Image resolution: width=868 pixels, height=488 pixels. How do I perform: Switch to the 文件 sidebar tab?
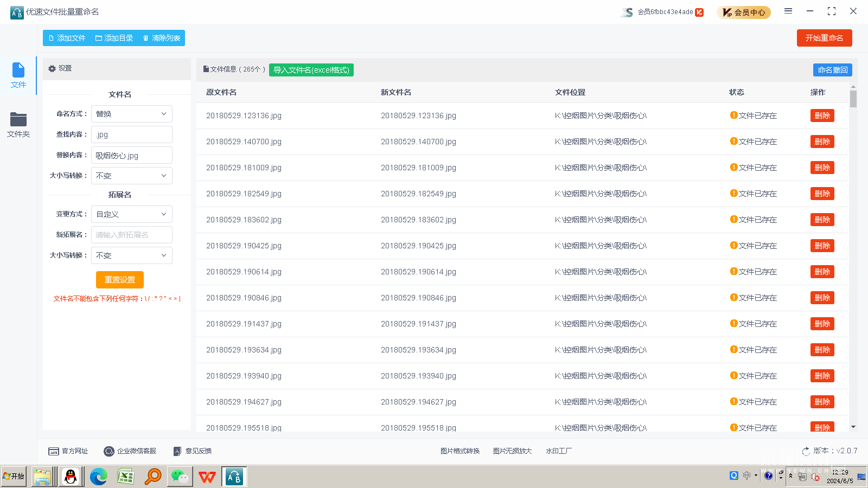coord(18,75)
